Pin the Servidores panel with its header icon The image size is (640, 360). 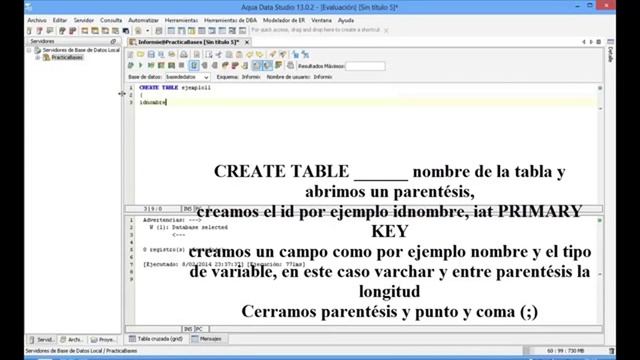(113, 41)
